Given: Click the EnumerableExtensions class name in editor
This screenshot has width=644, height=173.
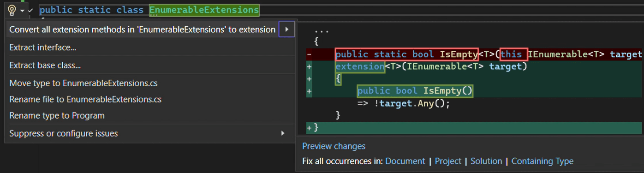Looking at the screenshot, I should pos(204,10).
